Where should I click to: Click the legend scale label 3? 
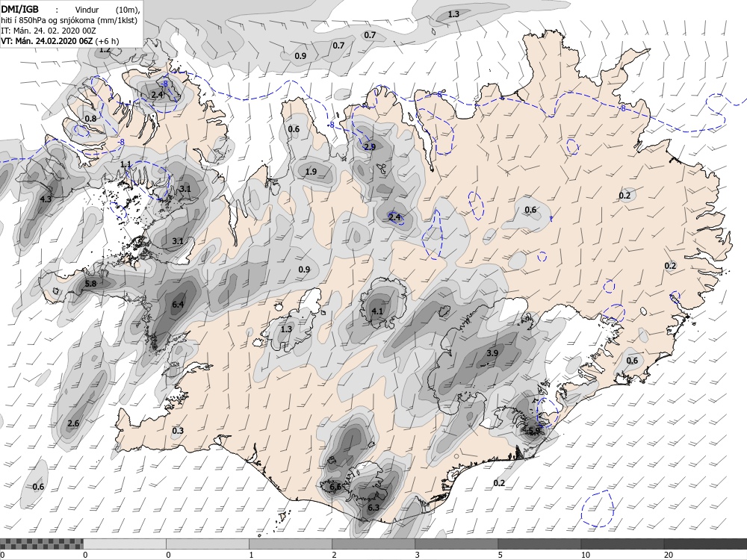(x=418, y=555)
